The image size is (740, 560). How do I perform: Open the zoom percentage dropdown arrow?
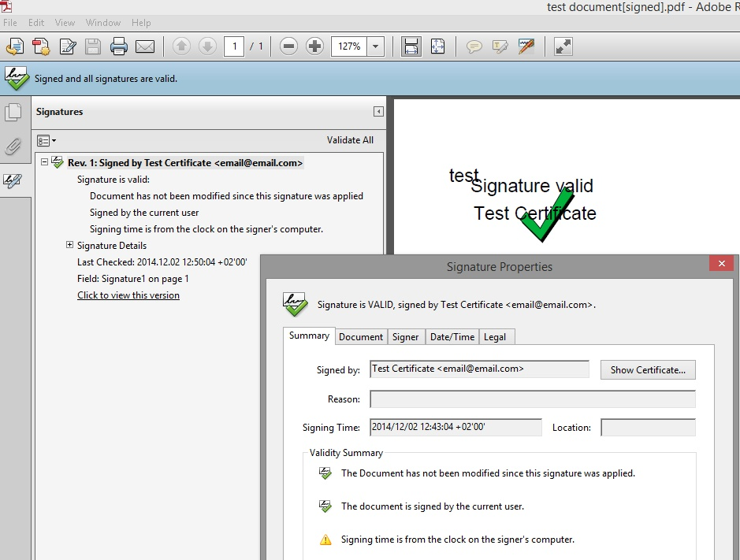(x=376, y=46)
